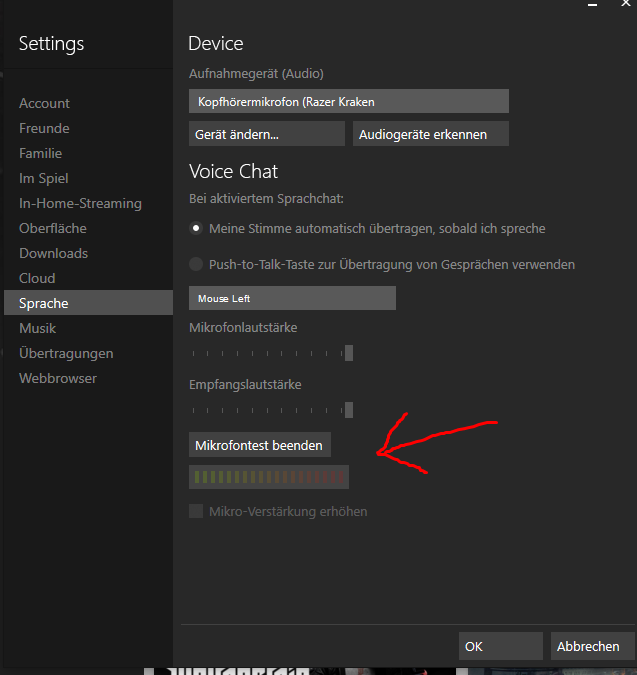The width and height of the screenshot is (637, 675).
Task: Enable automatic voice transmission radio option
Action: 196,228
